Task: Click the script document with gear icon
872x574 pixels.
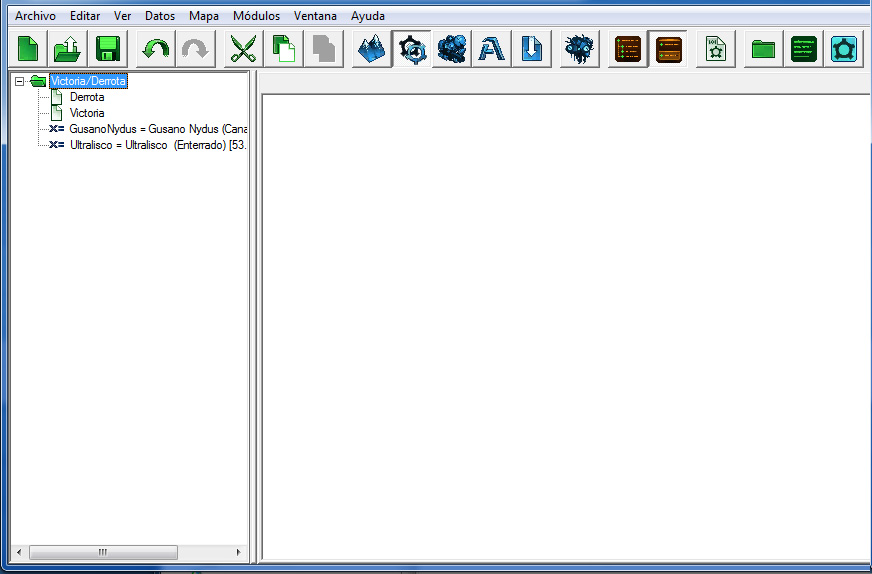Action: click(x=716, y=49)
